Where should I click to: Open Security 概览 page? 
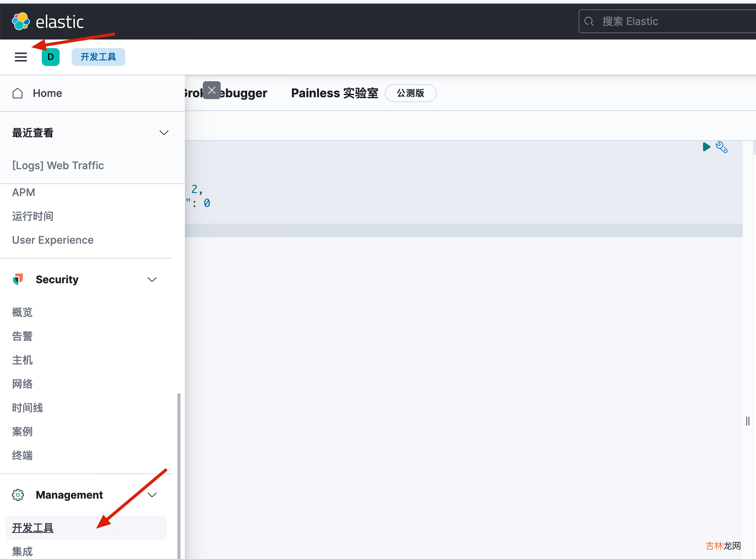[x=22, y=312]
